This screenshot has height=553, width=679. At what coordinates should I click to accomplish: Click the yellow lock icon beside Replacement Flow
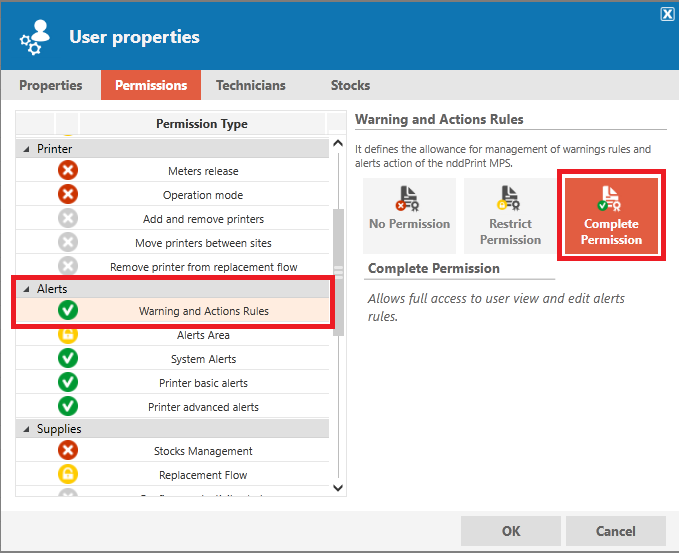(x=68, y=474)
